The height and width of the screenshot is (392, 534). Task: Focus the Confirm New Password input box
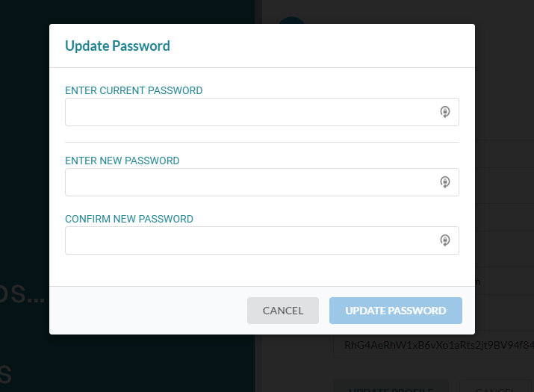coord(262,240)
